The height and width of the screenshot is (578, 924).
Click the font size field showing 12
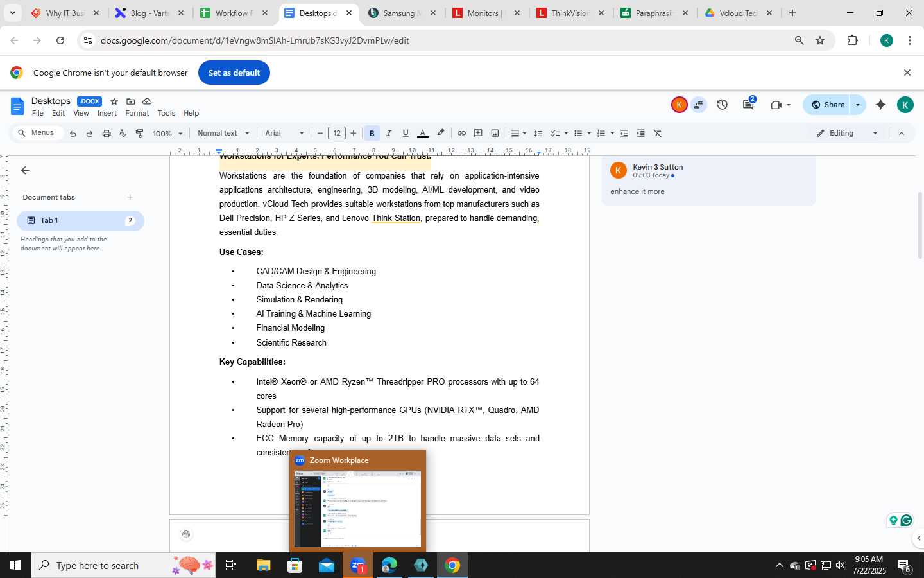pos(337,134)
